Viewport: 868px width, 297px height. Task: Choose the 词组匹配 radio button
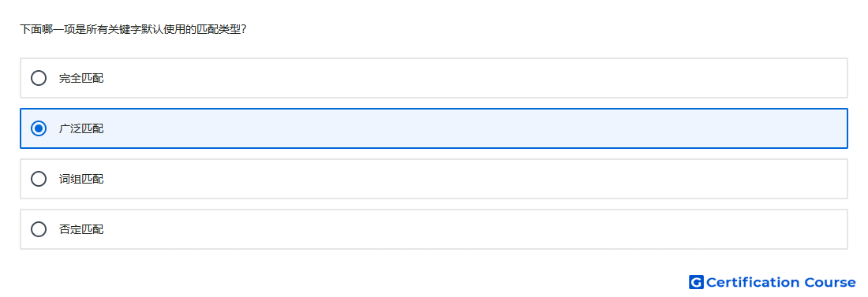(39, 179)
